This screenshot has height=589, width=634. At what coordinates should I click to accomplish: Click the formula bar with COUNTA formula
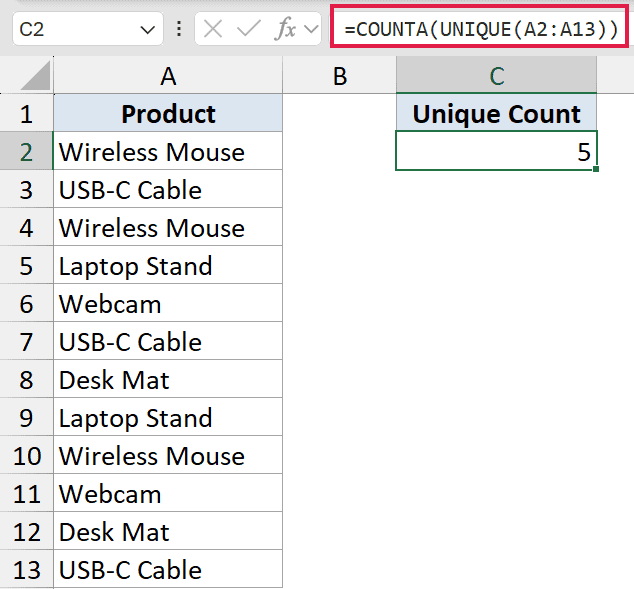(x=480, y=27)
